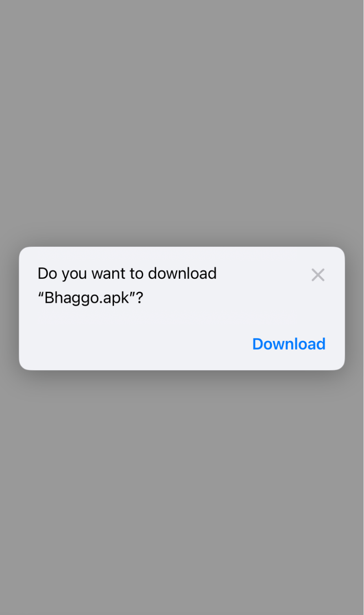Screen dimensions: 364x615
Task: Click the question mark after "Bhaggo.apk"
Action: [139, 298]
